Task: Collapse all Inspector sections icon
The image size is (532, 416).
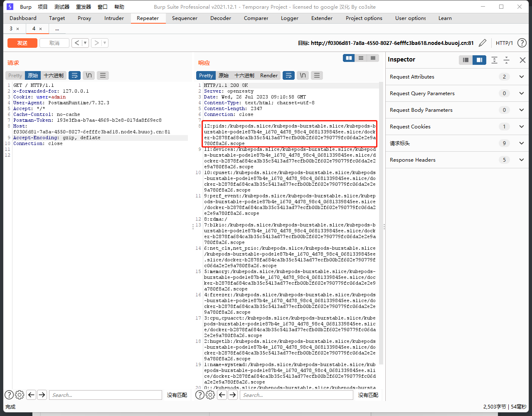Action: [507, 60]
